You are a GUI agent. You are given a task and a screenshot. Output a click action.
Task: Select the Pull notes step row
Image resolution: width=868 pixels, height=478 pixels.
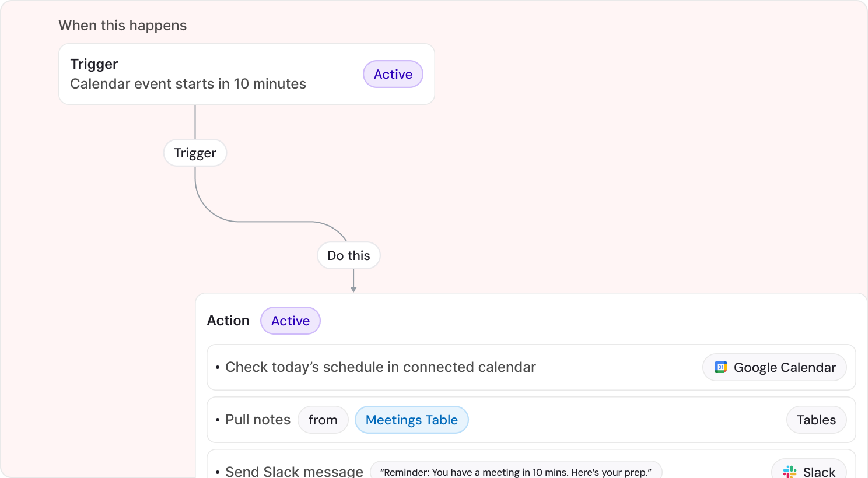click(x=531, y=420)
